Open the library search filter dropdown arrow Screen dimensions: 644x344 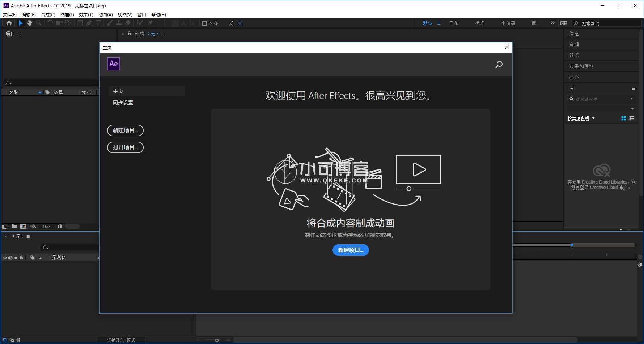tap(632, 99)
